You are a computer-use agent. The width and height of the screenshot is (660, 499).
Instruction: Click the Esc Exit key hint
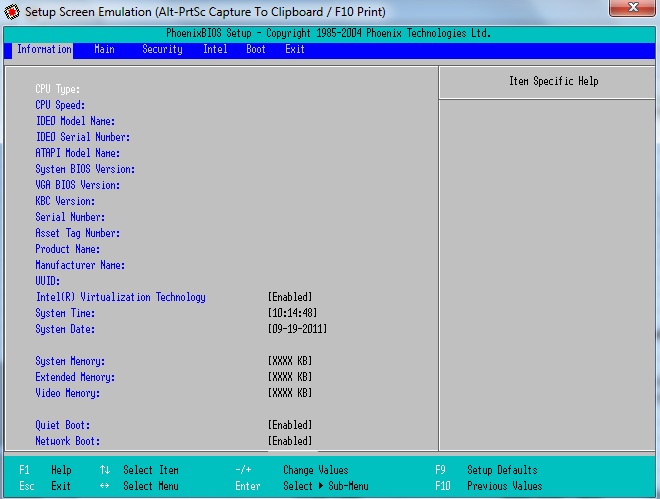[45, 486]
